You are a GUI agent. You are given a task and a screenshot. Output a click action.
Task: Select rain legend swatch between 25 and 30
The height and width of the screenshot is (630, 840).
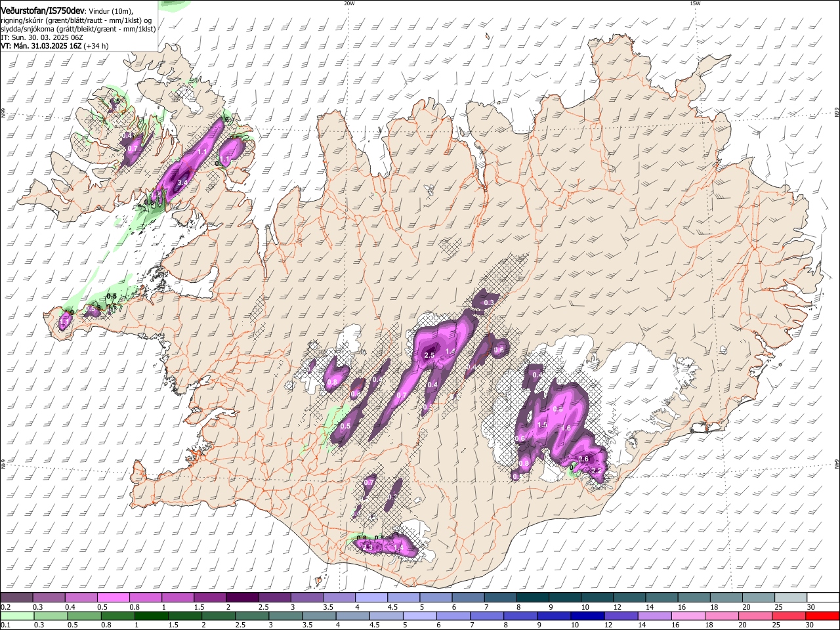[x=789, y=616]
